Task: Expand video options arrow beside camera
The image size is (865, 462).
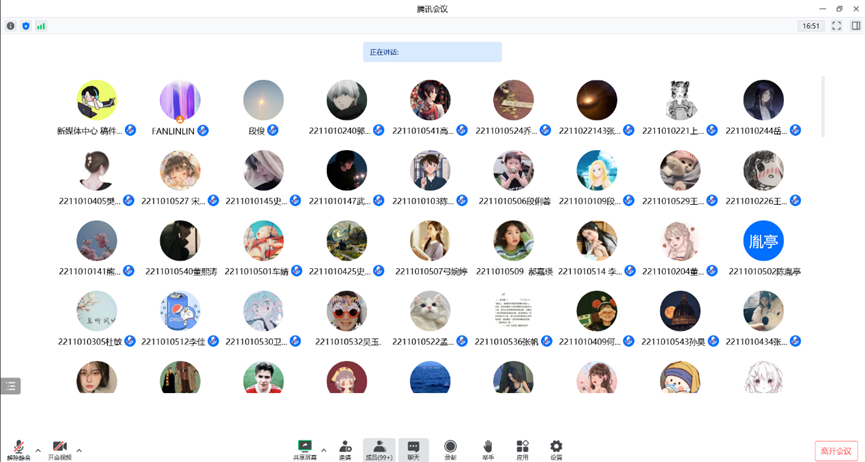Action: 79,450
